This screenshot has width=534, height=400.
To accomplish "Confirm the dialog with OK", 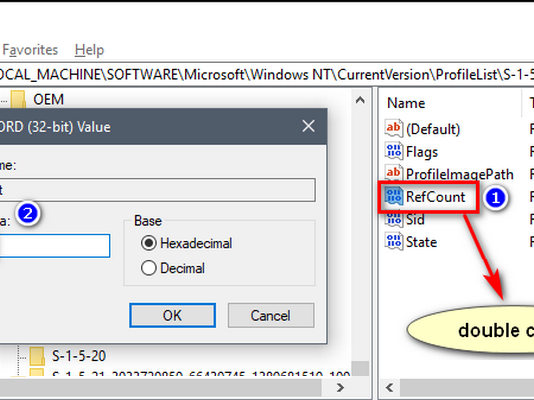I will (x=172, y=315).
